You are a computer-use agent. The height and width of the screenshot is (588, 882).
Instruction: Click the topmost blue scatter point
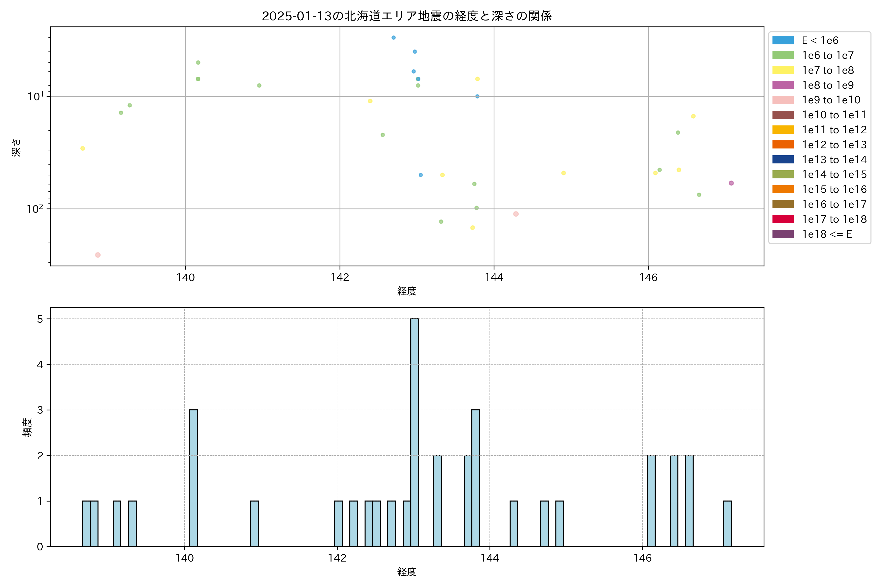393,37
